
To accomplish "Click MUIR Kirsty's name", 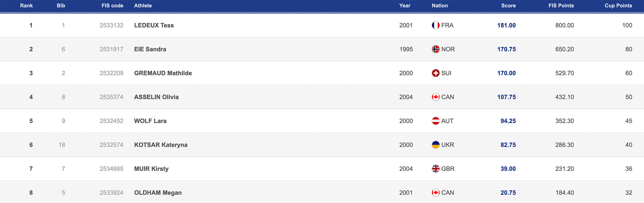I will [x=151, y=169].
